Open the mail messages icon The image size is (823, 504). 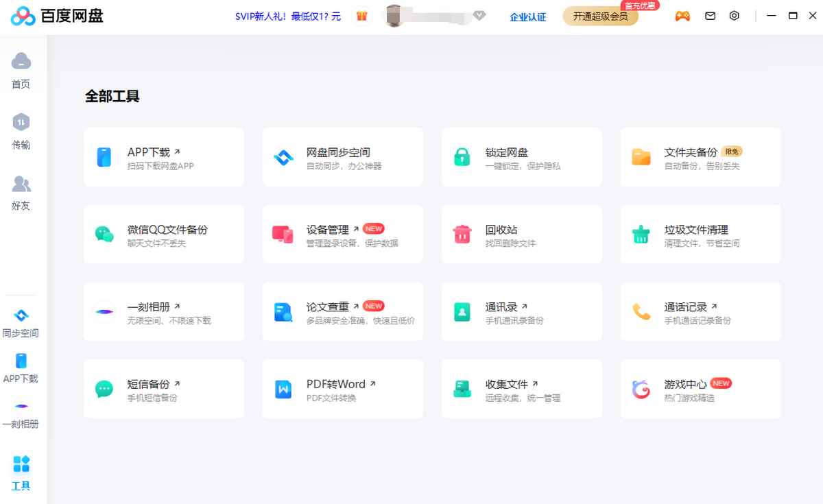711,16
